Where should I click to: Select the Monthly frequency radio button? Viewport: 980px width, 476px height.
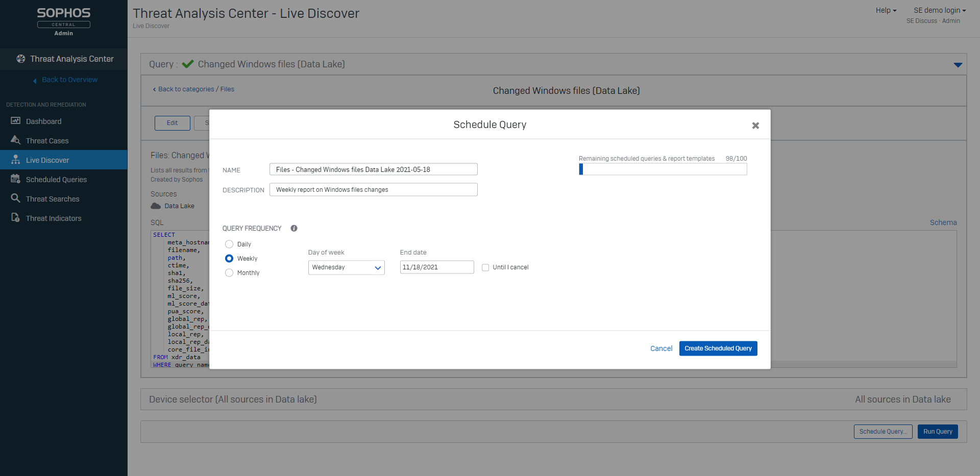coord(229,273)
